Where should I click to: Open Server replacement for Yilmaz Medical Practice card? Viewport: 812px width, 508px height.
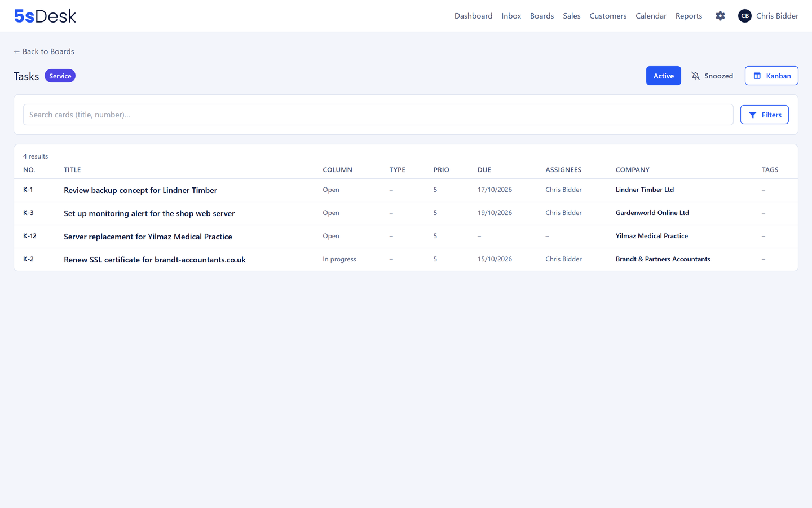point(148,237)
